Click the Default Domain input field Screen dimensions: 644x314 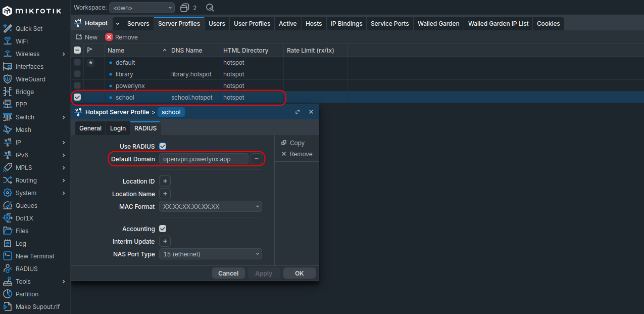(204, 159)
